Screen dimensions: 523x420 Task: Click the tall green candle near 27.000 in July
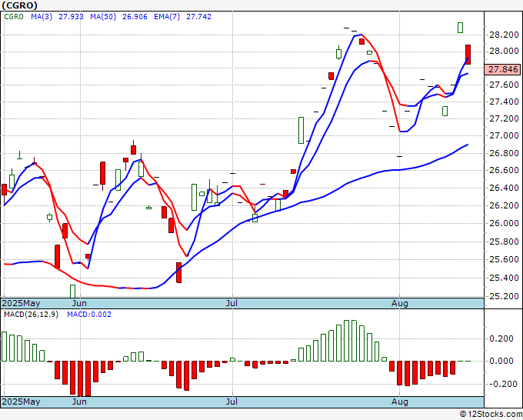pyautogui.click(x=301, y=130)
